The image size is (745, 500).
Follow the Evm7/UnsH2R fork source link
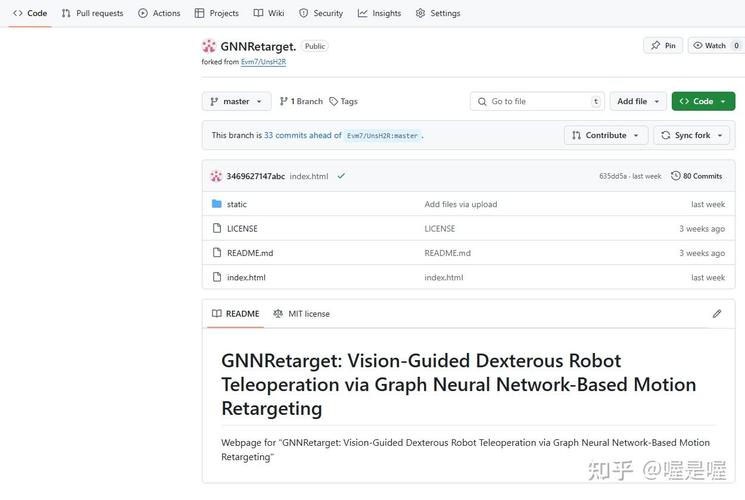pyautogui.click(x=263, y=62)
